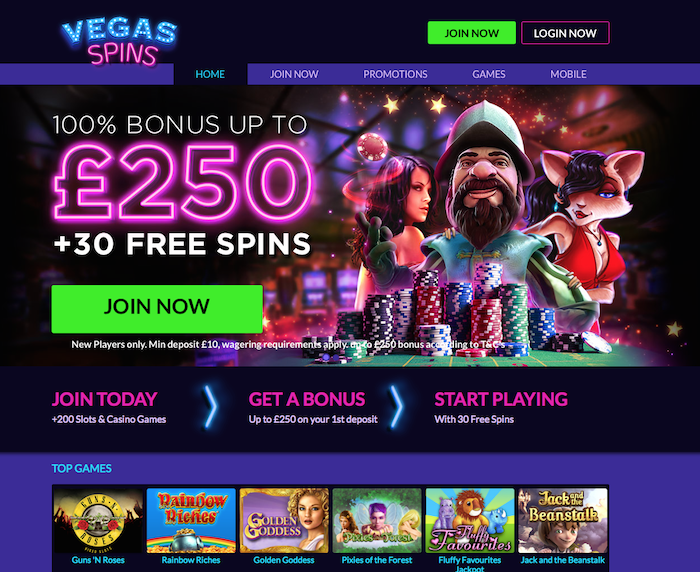Click the large Join Now banner button
This screenshot has height=572, width=700.
pos(157,309)
